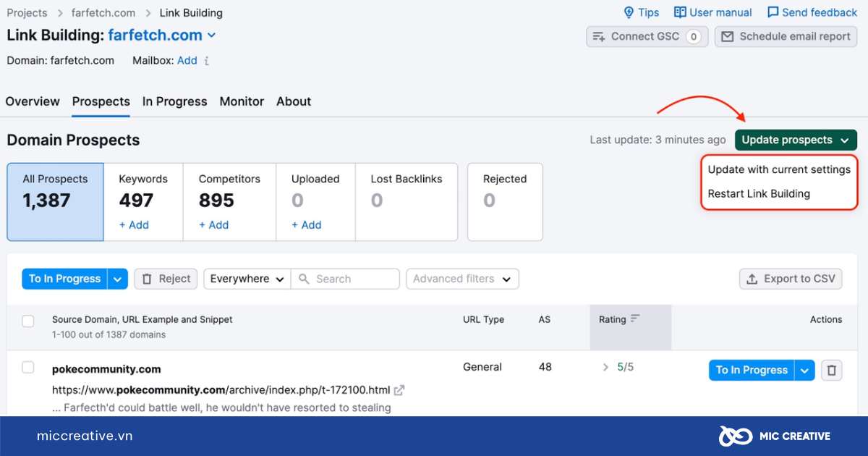
Task: Click the magnifier icon in Search box
Action: coord(305,279)
